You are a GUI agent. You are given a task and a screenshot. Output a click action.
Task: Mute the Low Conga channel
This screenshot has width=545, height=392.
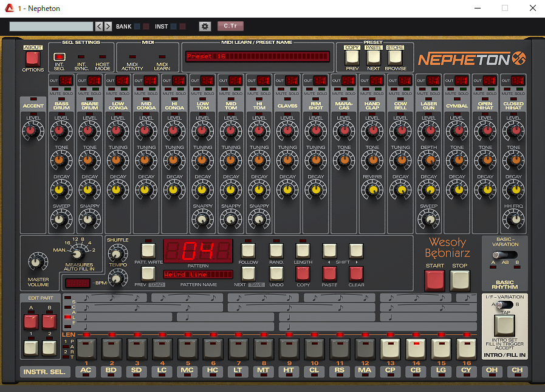pyautogui.click(x=112, y=89)
